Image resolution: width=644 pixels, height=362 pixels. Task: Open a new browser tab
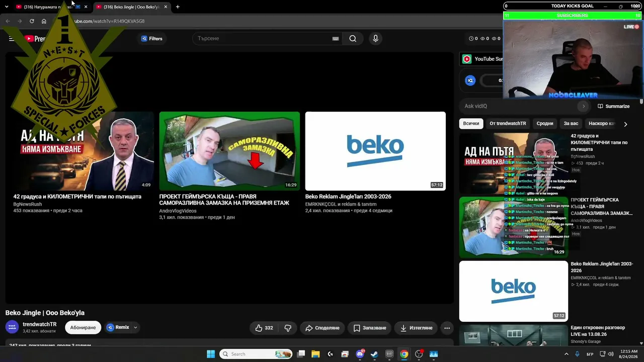click(178, 7)
